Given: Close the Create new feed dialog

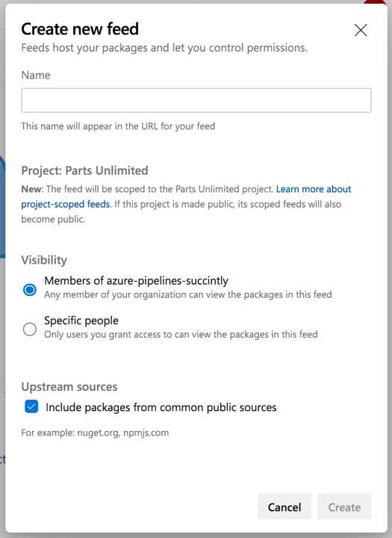Looking at the screenshot, I should coord(361,30).
